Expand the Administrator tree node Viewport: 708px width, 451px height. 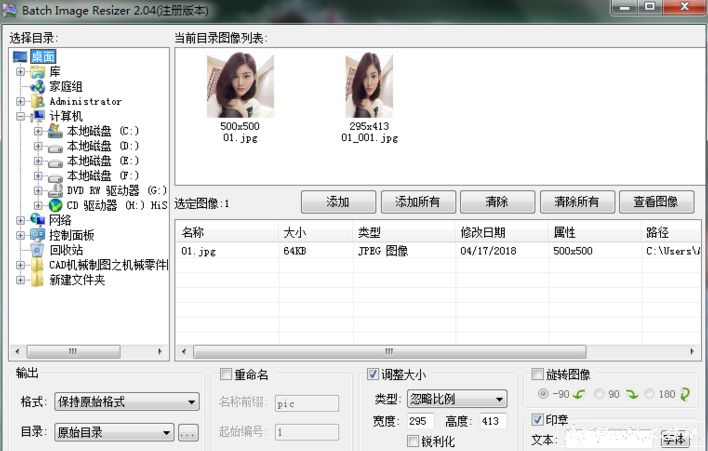[x=20, y=101]
